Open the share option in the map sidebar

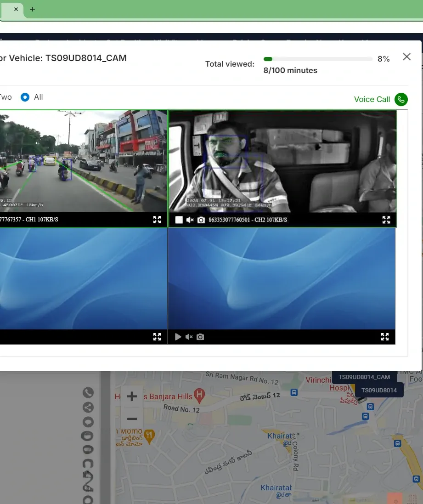pyautogui.click(x=88, y=407)
